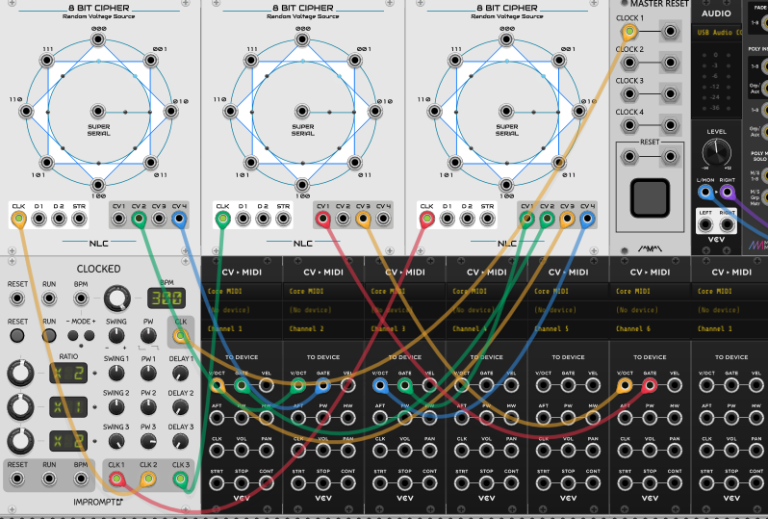Click Master Reset CLOCK 4 output jack
768x519 pixels.
point(670,125)
